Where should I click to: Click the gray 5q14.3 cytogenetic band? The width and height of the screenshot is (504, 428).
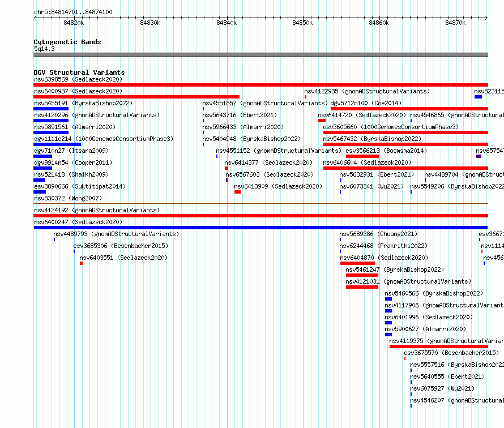[260, 55]
